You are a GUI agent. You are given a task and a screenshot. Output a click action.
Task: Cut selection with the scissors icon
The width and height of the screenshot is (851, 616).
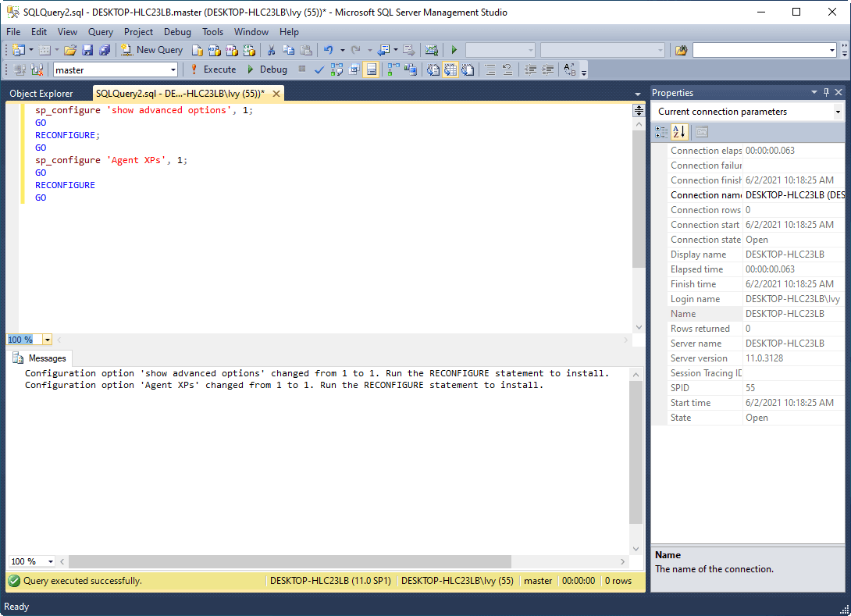pos(271,50)
